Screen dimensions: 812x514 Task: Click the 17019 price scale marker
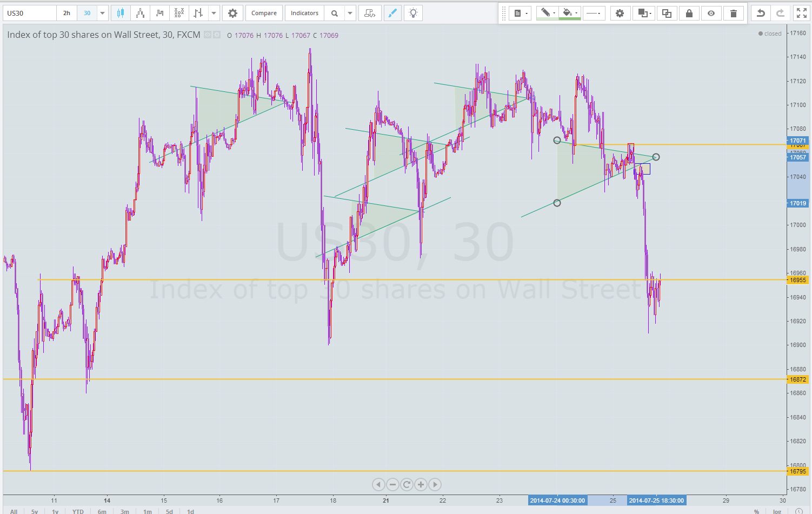[798, 203]
